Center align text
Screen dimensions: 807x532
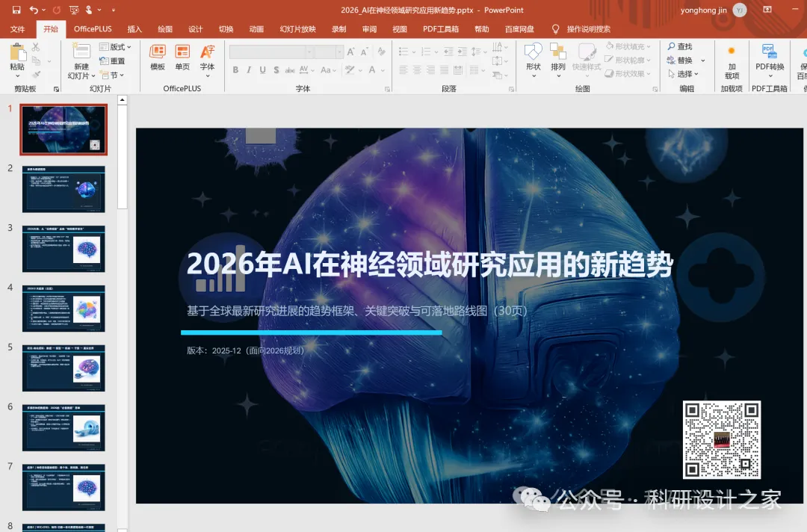pos(417,70)
